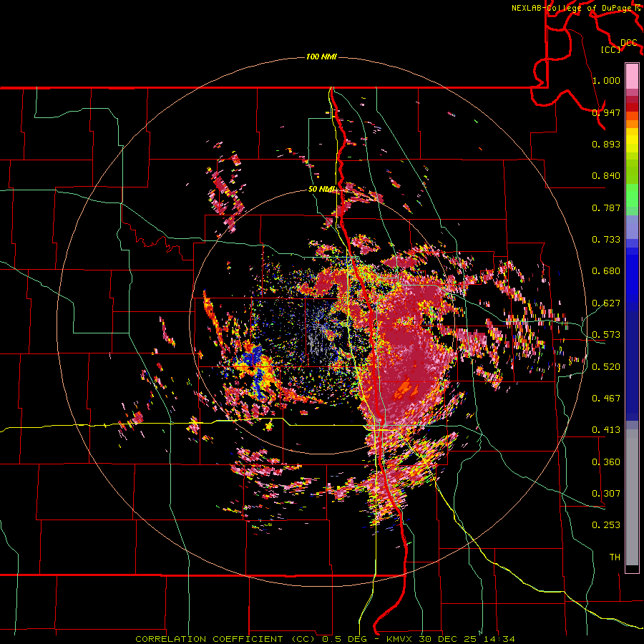
Task: Click the 0.467 scale value
Action: click(606, 399)
